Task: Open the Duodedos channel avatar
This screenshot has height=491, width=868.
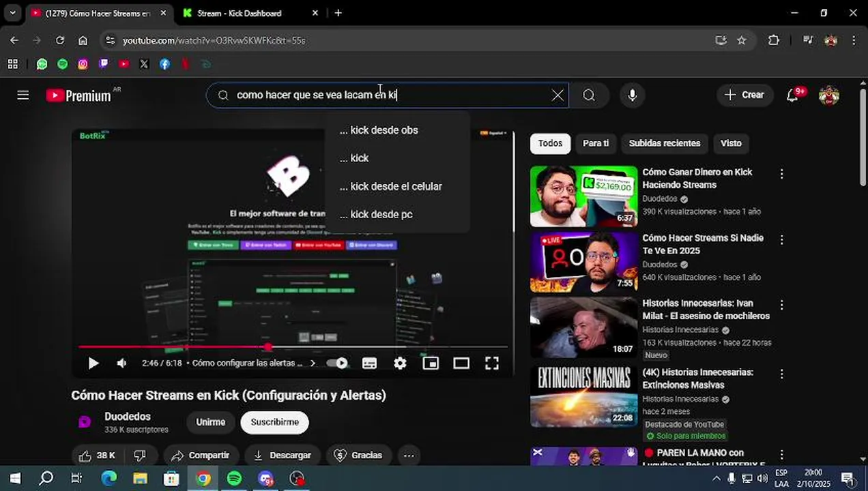Action: (x=85, y=422)
